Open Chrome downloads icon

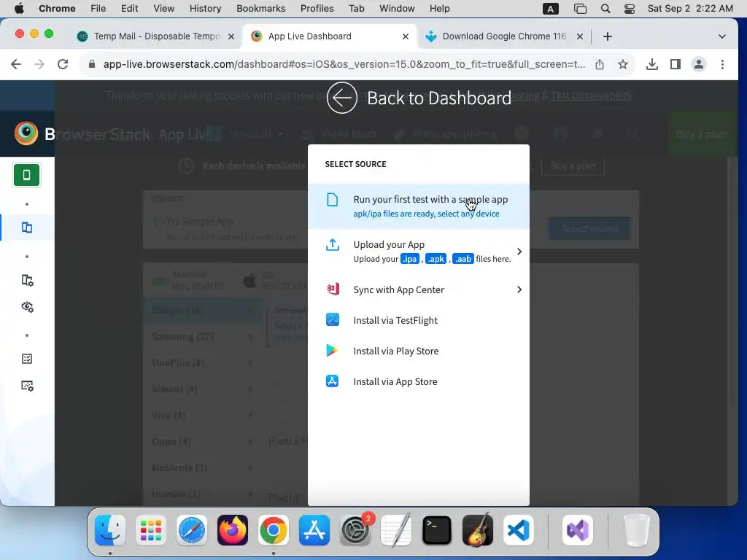(651, 64)
